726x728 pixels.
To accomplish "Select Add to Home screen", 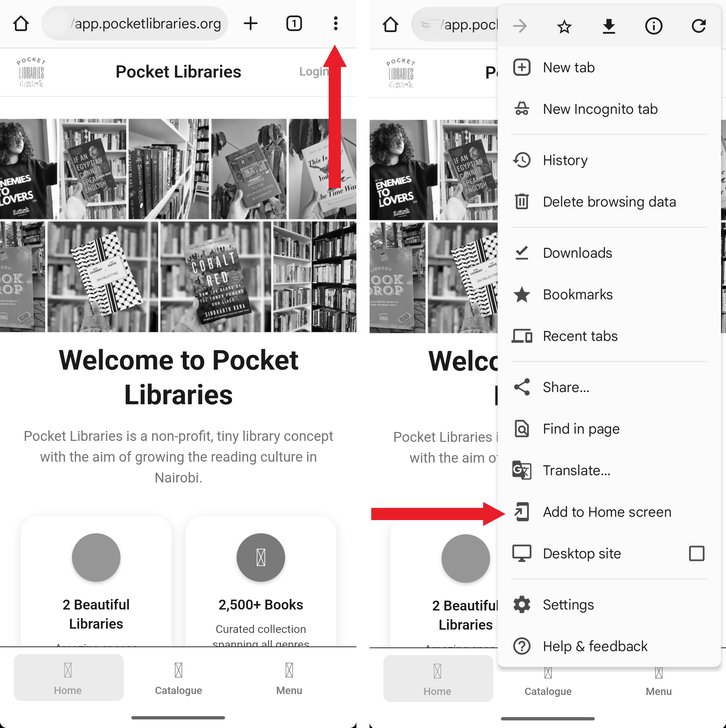I will (607, 512).
